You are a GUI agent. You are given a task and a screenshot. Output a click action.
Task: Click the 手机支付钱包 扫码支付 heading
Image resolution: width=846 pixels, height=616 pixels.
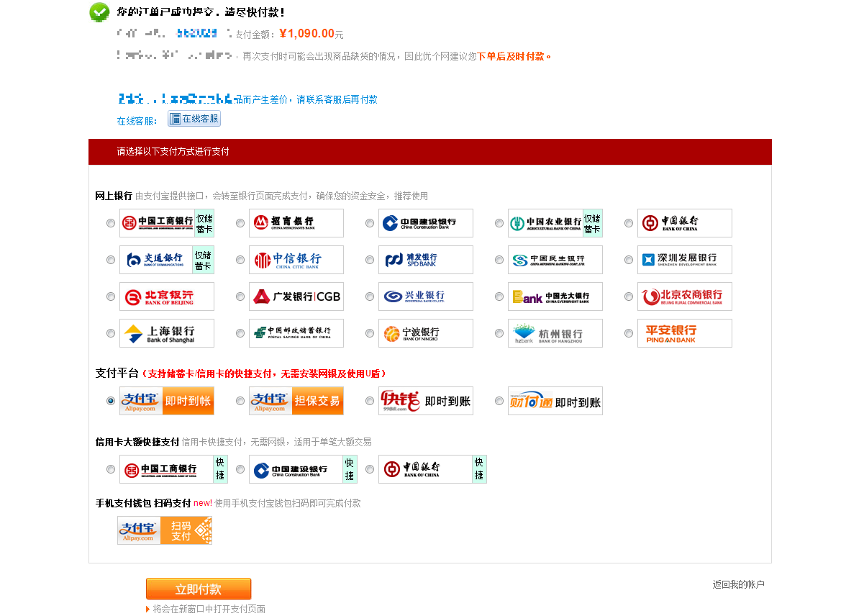point(143,503)
